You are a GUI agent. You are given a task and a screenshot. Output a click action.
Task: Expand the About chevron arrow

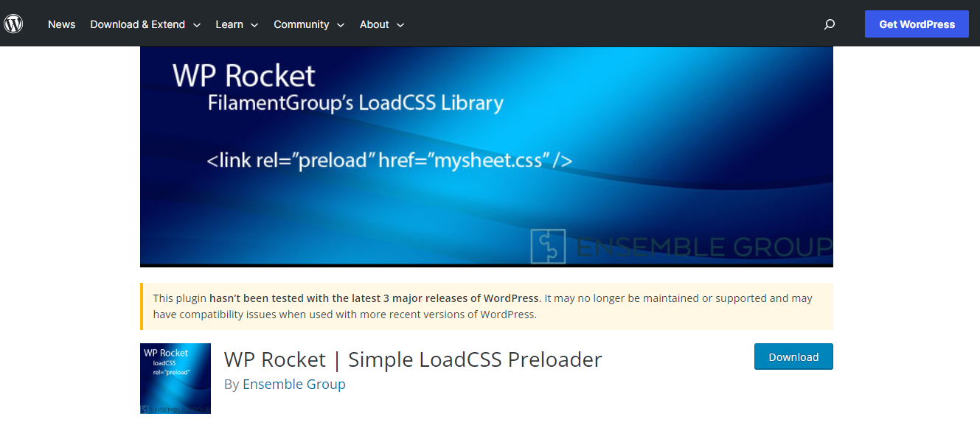(400, 25)
